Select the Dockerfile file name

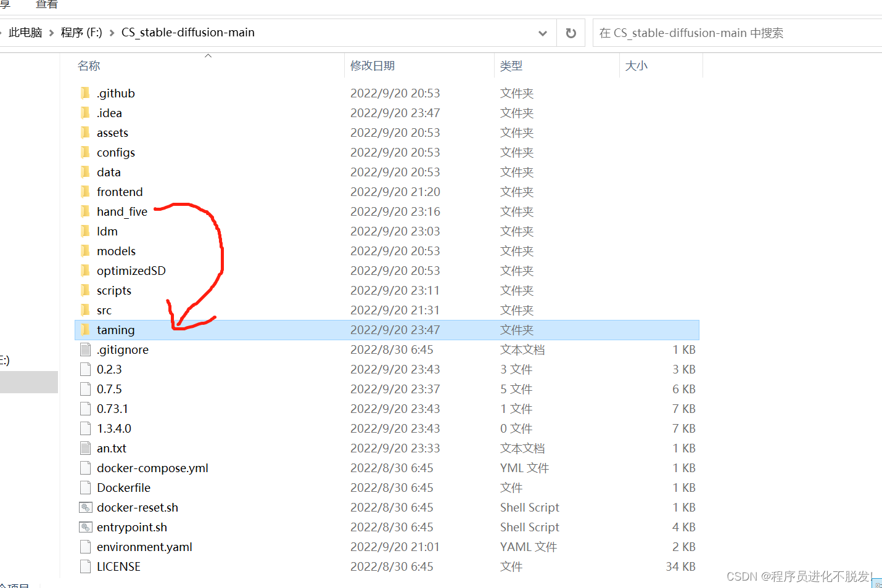tap(123, 488)
